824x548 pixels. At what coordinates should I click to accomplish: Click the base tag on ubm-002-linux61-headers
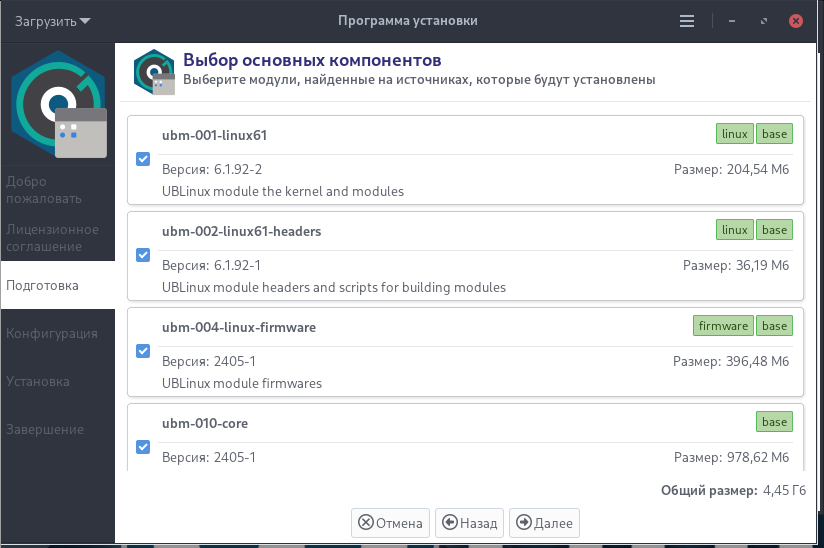pyautogui.click(x=774, y=230)
